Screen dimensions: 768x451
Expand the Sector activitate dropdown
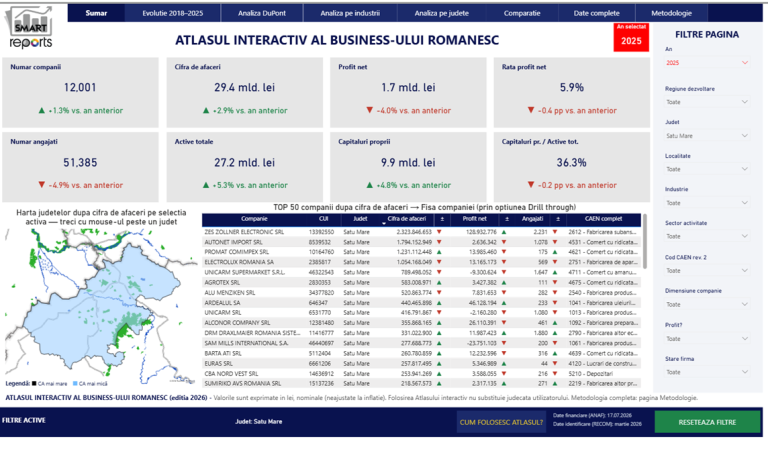coord(707,236)
